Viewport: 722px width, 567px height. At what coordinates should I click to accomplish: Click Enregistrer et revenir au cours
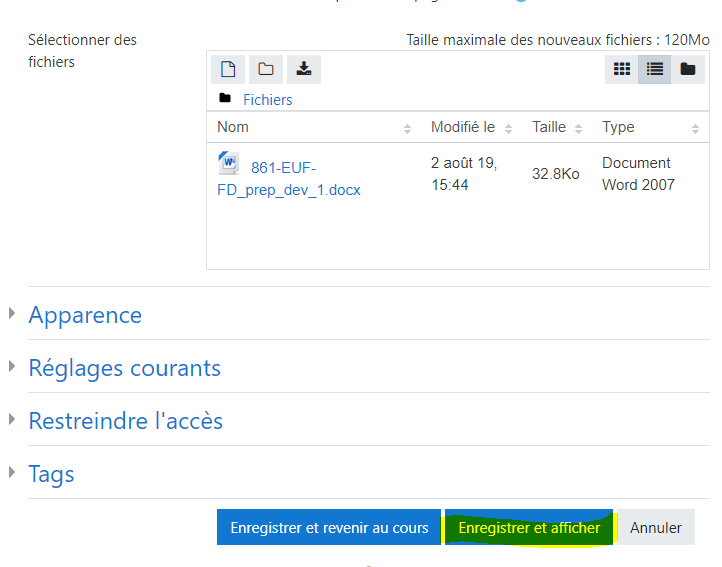[329, 528]
